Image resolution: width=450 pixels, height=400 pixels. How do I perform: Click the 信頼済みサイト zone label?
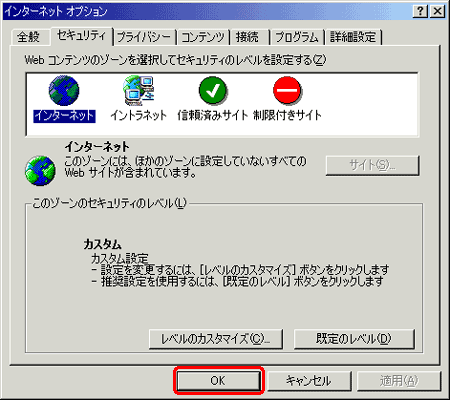pyautogui.click(x=213, y=115)
